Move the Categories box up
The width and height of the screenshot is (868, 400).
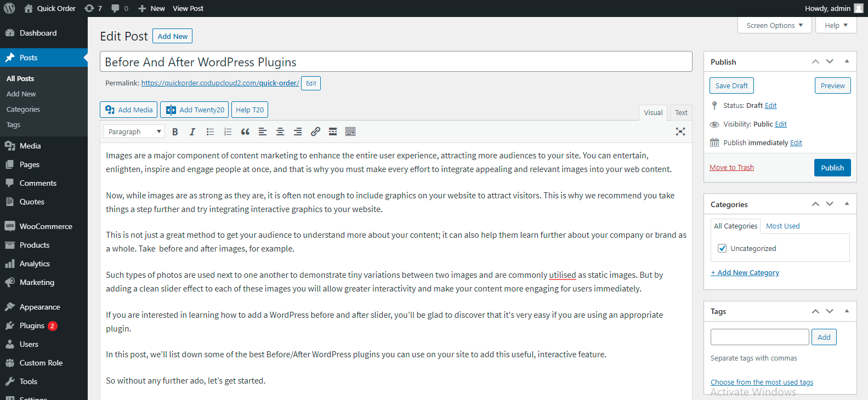pyautogui.click(x=815, y=204)
